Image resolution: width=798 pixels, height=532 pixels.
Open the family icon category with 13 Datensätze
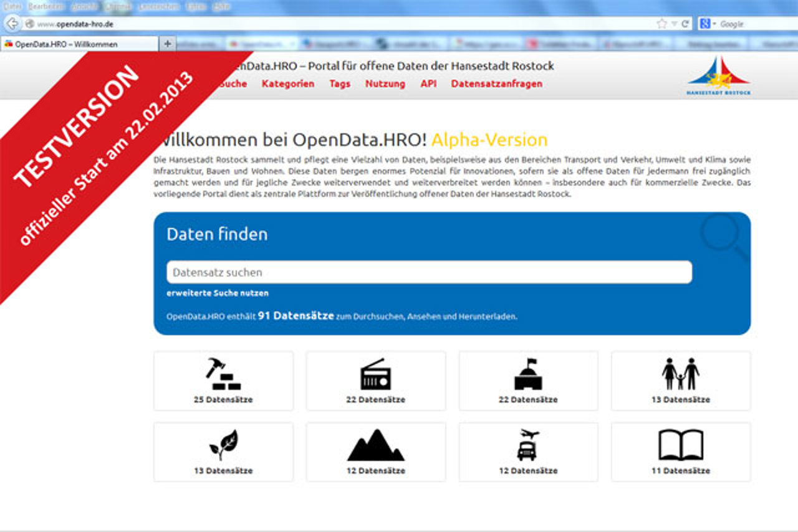pos(681,381)
